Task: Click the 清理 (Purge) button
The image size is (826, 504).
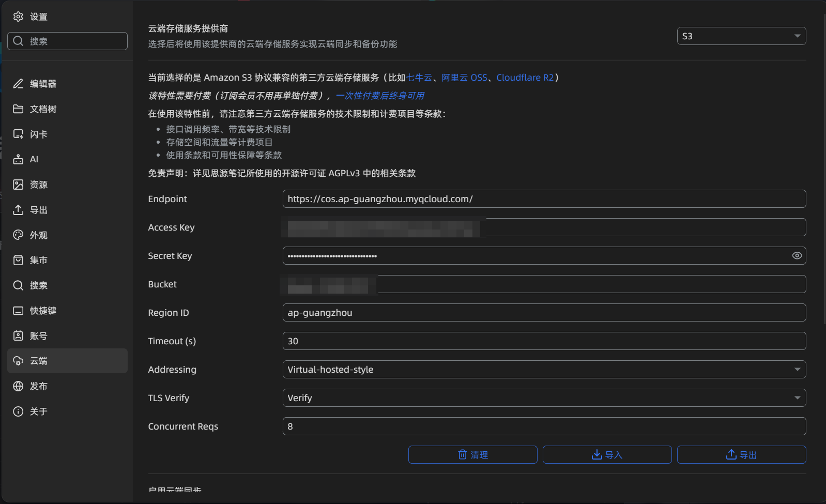Action: (x=472, y=455)
